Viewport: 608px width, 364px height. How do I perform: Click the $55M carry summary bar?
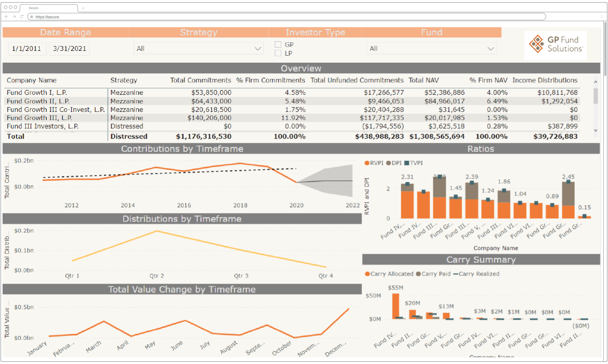click(395, 306)
